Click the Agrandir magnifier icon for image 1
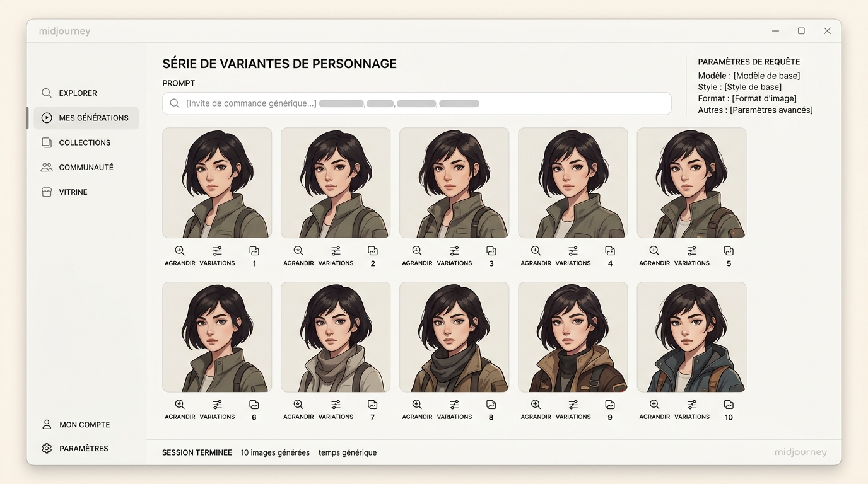Image resolution: width=868 pixels, height=484 pixels. [180, 251]
